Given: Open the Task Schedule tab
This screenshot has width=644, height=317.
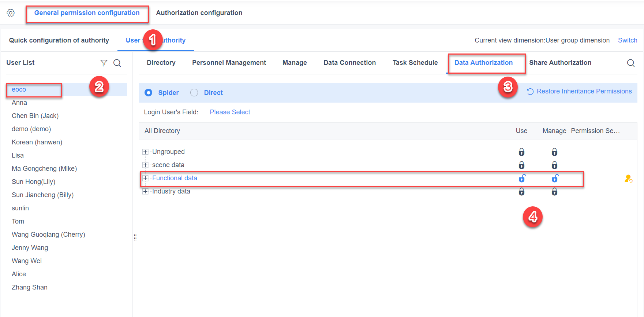Looking at the screenshot, I should point(415,63).
